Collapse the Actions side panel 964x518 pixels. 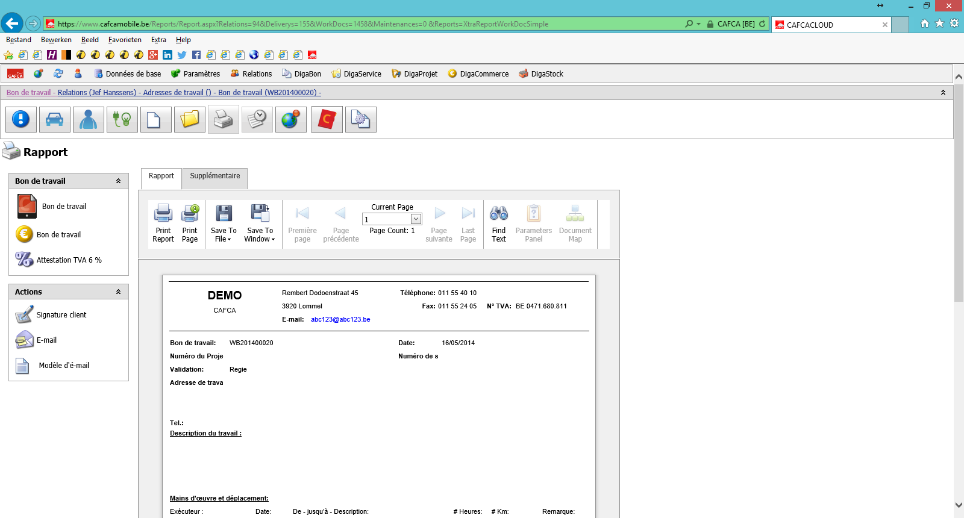(118, 292)
